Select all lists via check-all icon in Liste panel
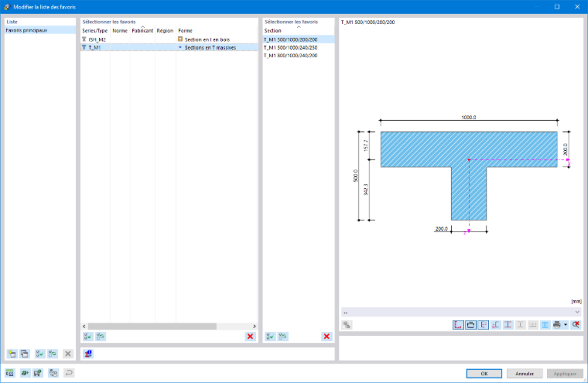This screenshot has width=588, height=383. 39,354
